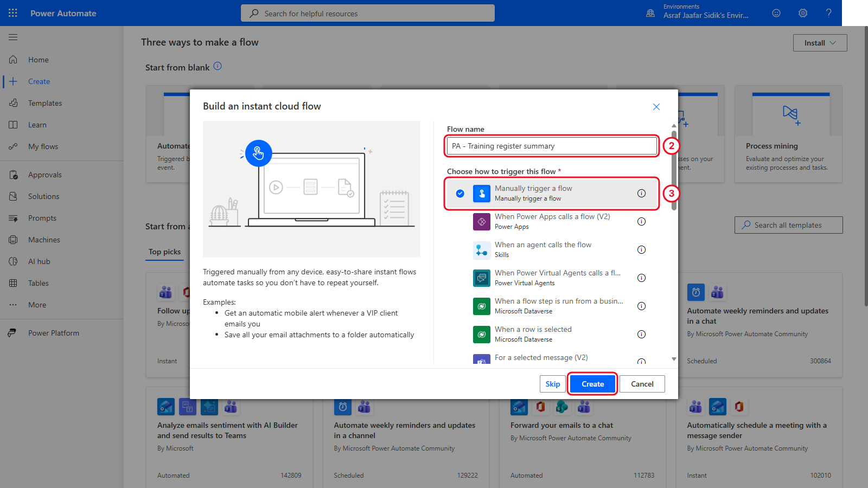This screenshot has height=488, width=868.
Task: Close the Build an instant cloud flow dialog
Action: (656, 107)
